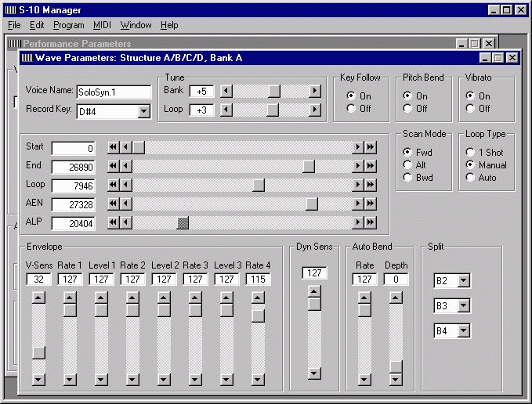The image size is (532, 404).
Task: Set Loop Type to Auto
Action: pos(470,177)
